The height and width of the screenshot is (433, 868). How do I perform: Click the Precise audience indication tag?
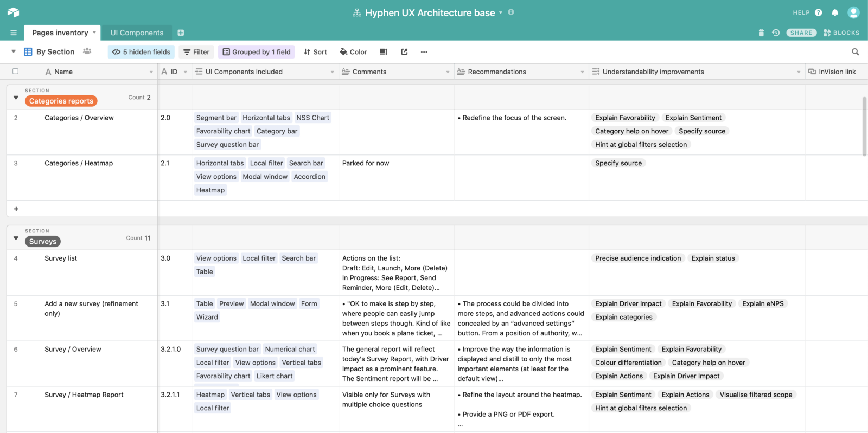coord(638,258)
